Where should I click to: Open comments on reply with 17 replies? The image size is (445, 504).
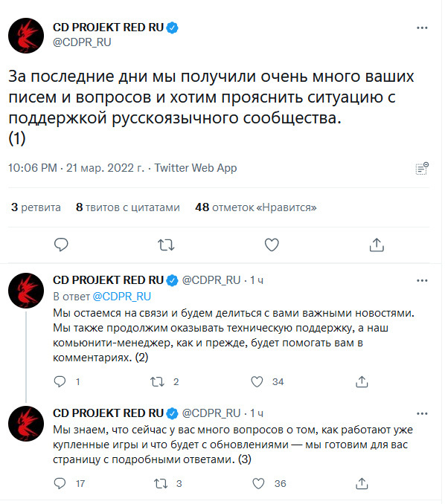point(60,483)
